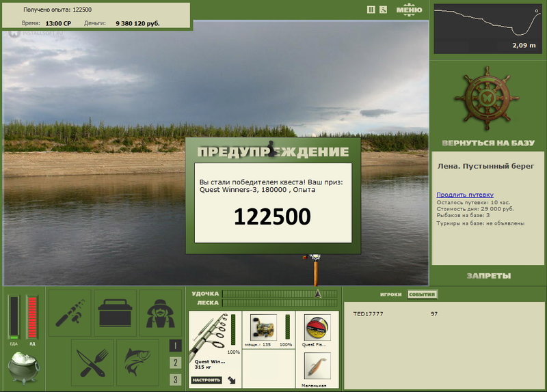547x392 pixels.
Task: Open the knife and fork food icon
Action: (x=92, y=363)
